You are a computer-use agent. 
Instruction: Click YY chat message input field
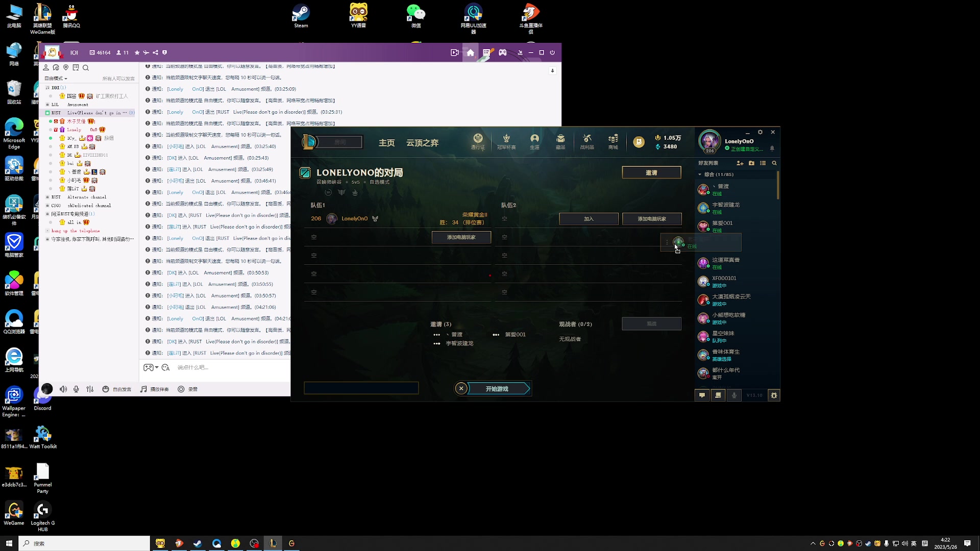pos(232,367)
